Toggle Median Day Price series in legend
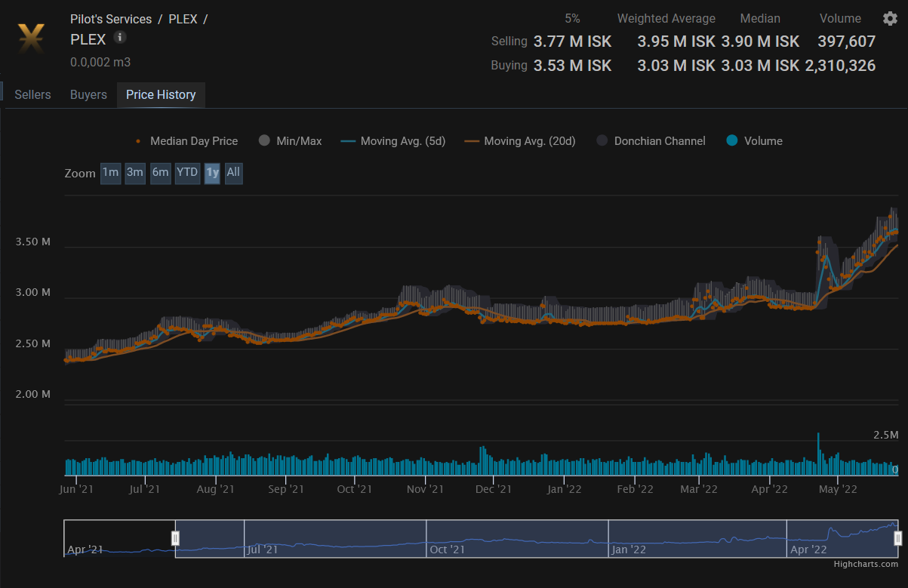908x588 pixels. [186, 141]
